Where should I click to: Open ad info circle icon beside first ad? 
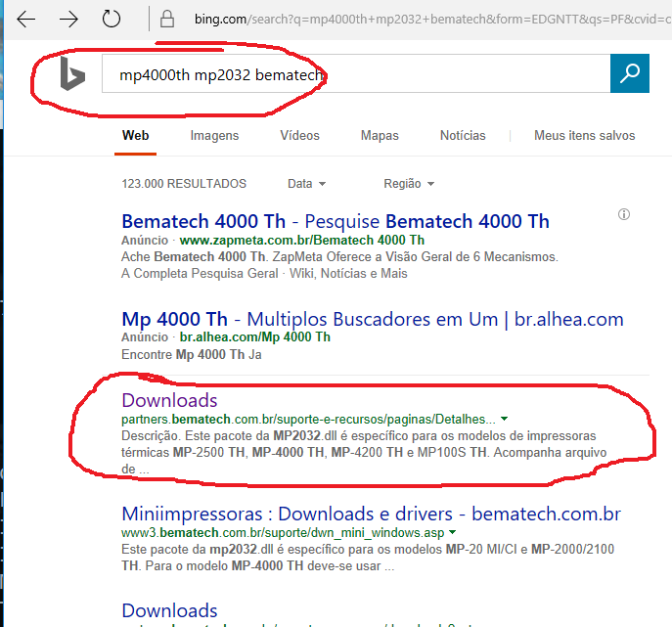point(624,214)
